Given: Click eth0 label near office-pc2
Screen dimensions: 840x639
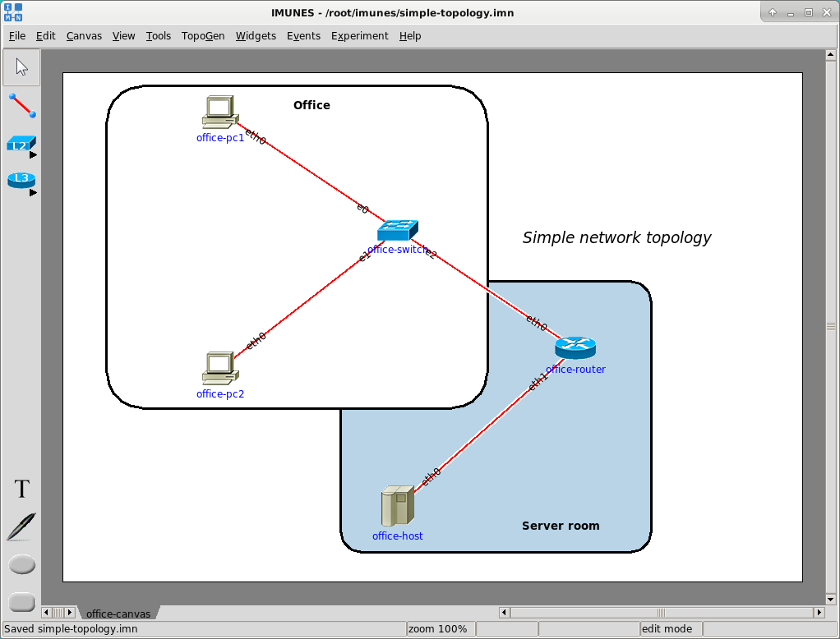Looking at the screenshot, I should 256,341.
